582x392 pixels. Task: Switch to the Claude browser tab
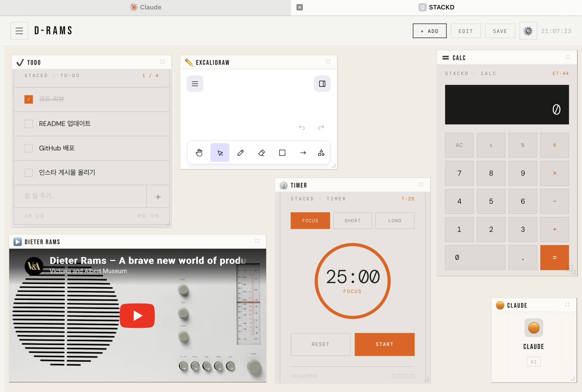coord(145,7)
